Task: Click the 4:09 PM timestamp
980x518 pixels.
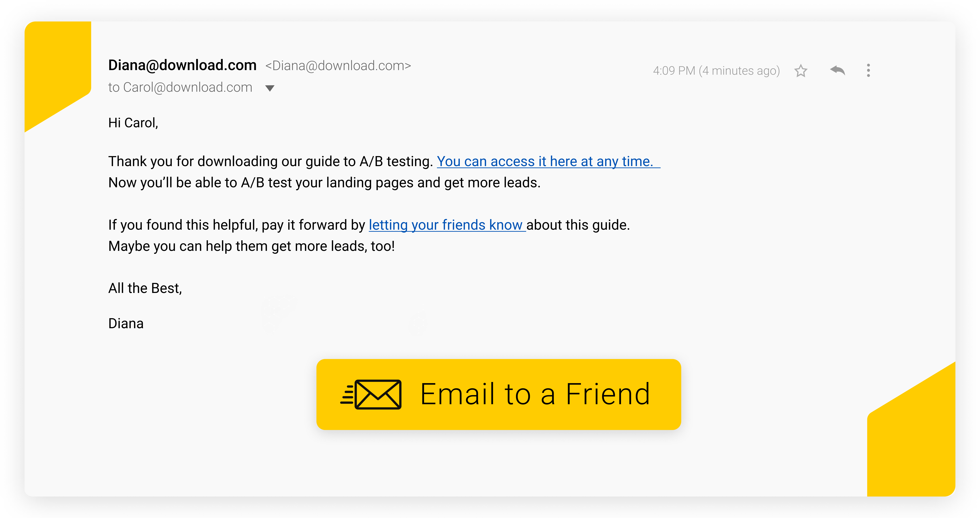Action: tap(716, 71)
